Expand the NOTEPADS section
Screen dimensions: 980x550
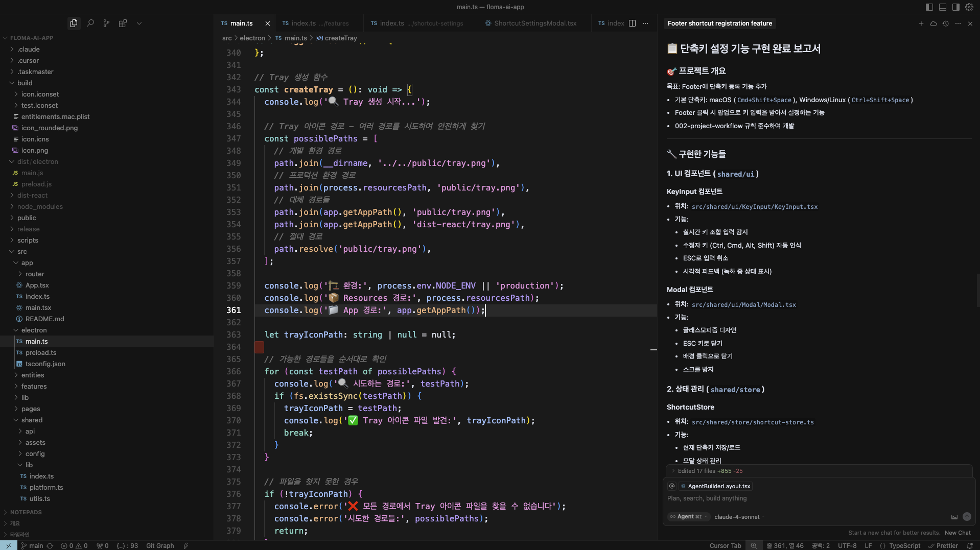(x=26, y=512)
